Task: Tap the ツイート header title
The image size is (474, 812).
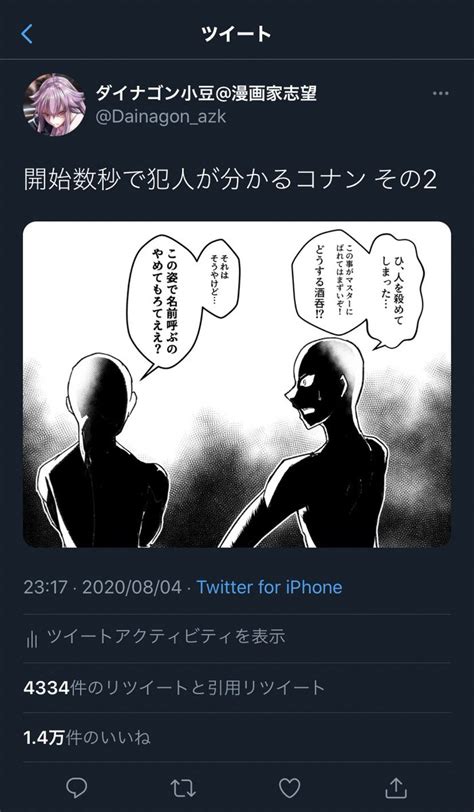Action: pos(237,34)
